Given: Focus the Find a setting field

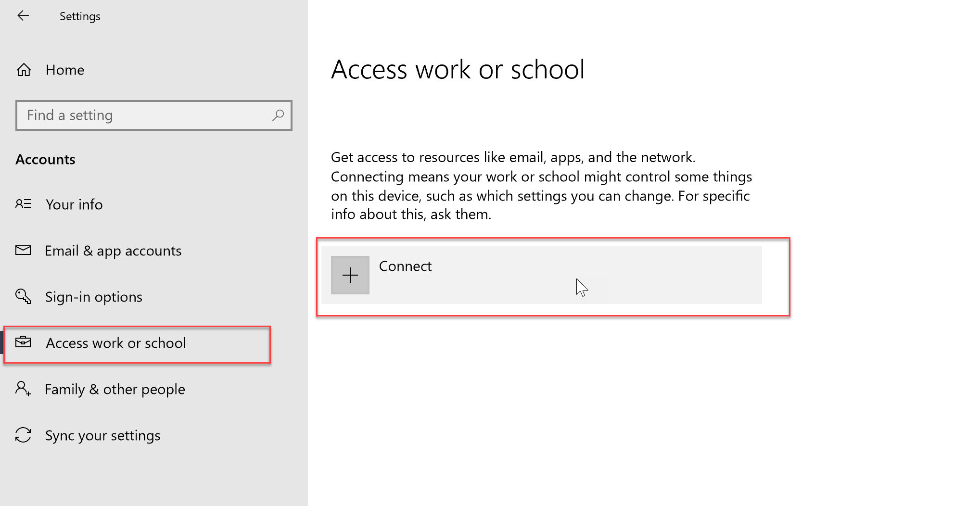Looking at the screenshot, I should point(154,115).
